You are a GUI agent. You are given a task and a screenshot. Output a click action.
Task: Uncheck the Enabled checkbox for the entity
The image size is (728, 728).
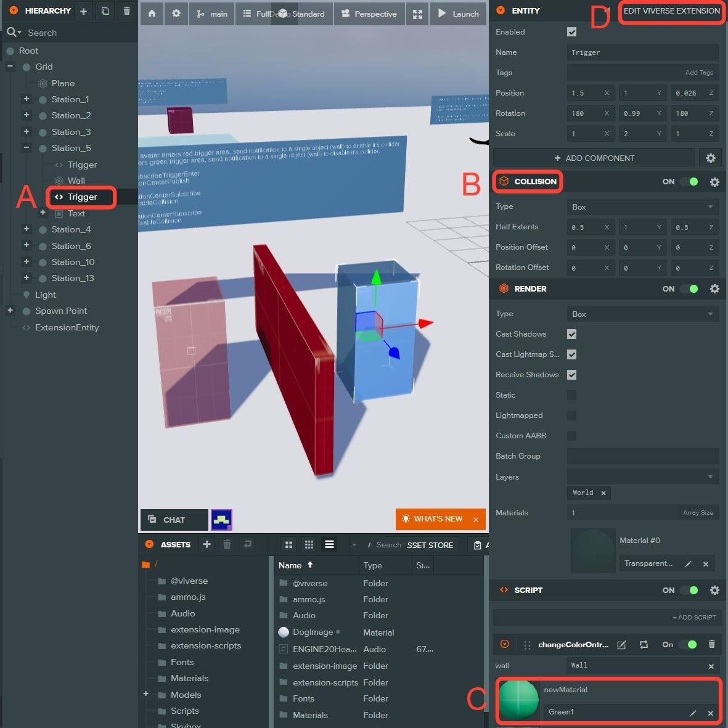coord(571,32)
